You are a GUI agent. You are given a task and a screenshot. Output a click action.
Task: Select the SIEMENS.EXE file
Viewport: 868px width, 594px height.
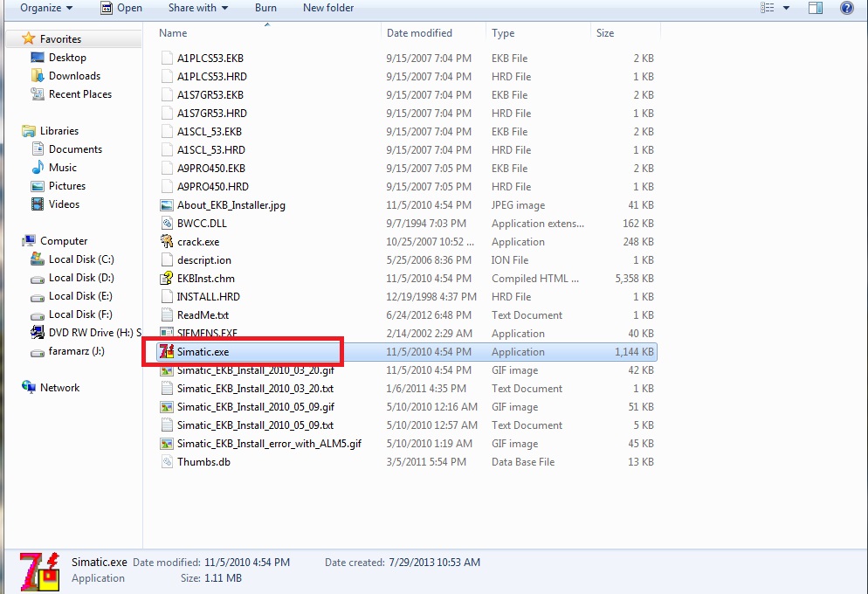207,333
